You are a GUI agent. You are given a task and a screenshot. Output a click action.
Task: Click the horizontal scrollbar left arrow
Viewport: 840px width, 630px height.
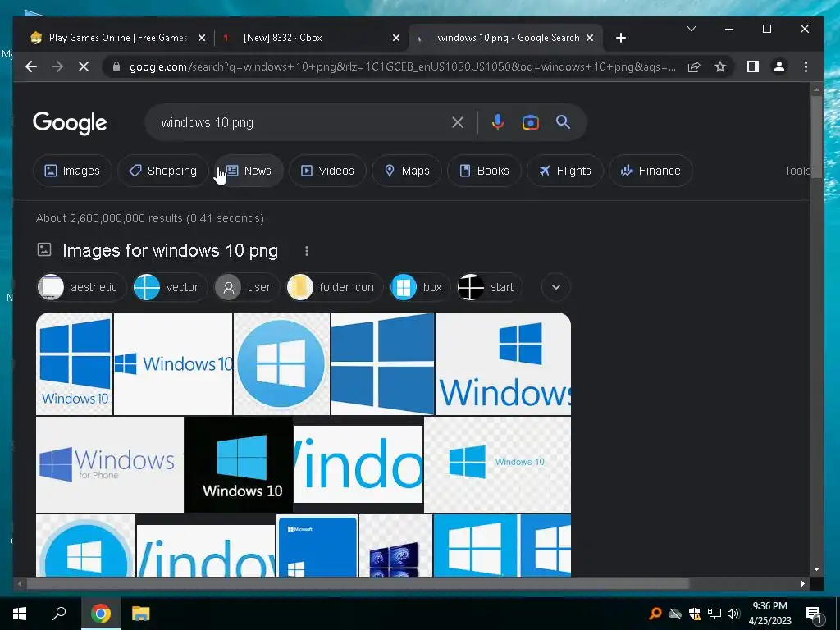pyautogui.click(x=20, y=583)
